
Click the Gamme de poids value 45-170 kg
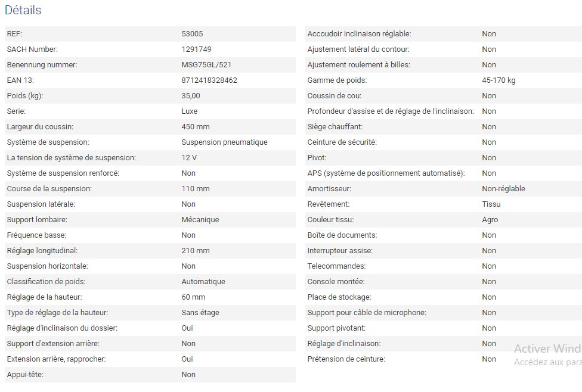499,80
